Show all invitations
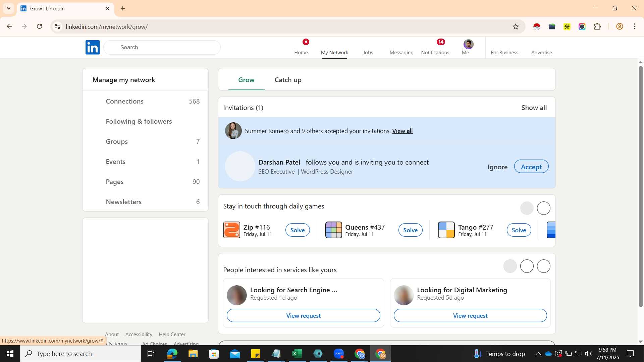 click(534, 108)
